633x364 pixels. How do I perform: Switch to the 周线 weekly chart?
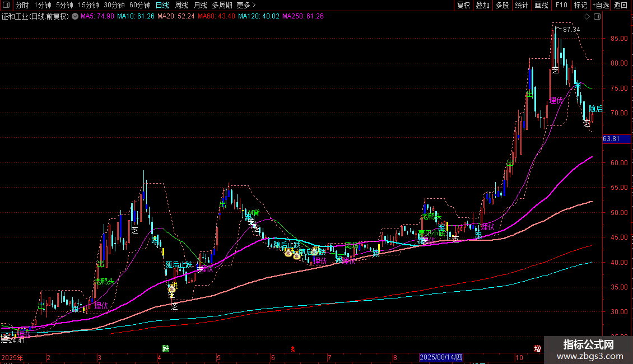(x=181, y=5)
